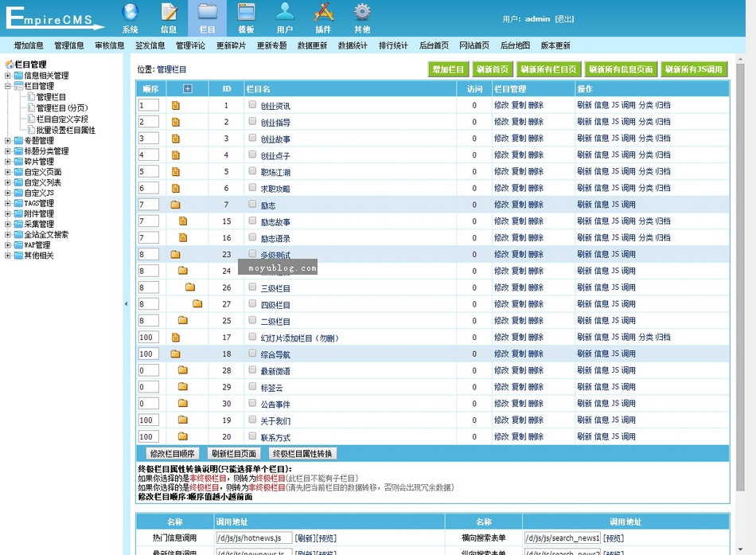Check the 励志 checkbox

(252, 204)
